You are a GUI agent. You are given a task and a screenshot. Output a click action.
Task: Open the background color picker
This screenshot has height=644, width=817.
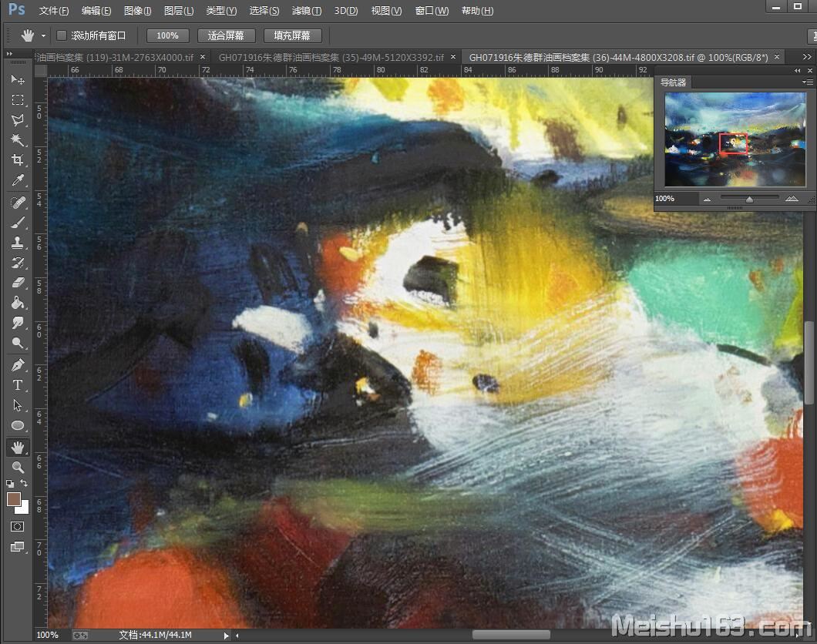coord(23,508)
